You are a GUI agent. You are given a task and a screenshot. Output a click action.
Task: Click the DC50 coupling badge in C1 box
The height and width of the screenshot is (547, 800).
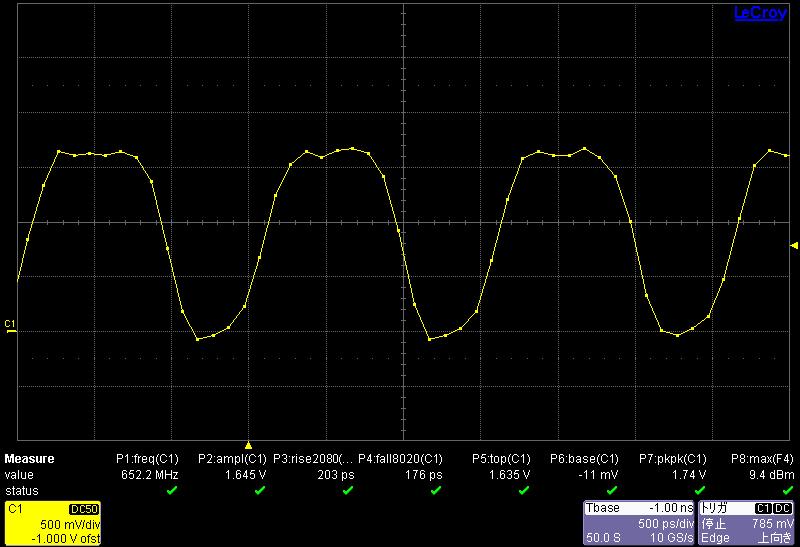[84, 509]
